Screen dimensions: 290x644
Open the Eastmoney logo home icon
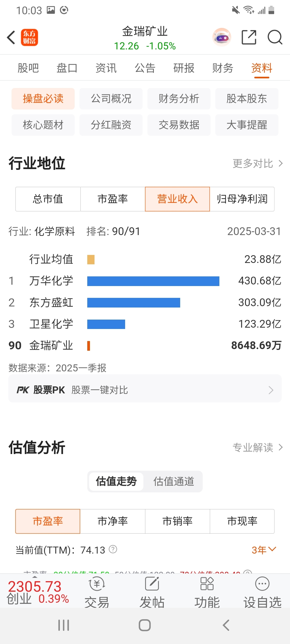[30, 37]
